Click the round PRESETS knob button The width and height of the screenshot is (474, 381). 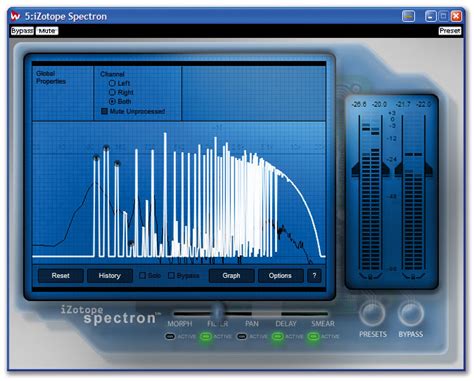pyautogui.click(x=373, y=313)
